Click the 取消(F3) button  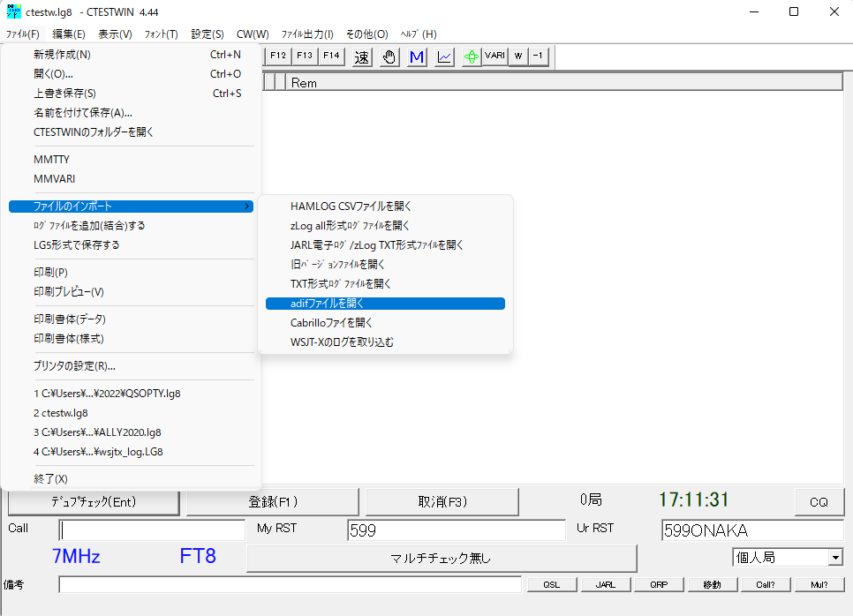tap(442, 502)
